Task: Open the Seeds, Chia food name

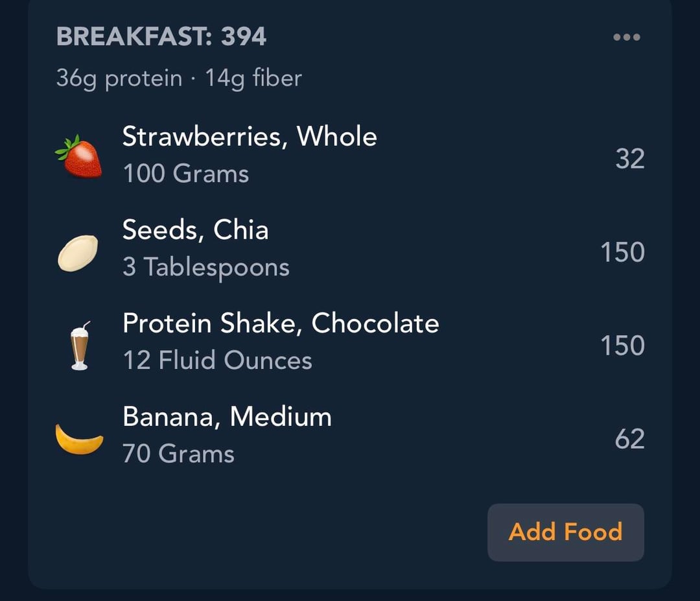Action: coord(195,230)
